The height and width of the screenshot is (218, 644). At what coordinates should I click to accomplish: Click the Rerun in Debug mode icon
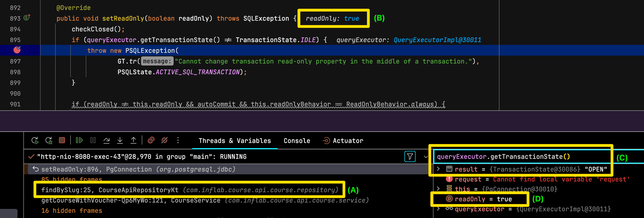[49, 141]
